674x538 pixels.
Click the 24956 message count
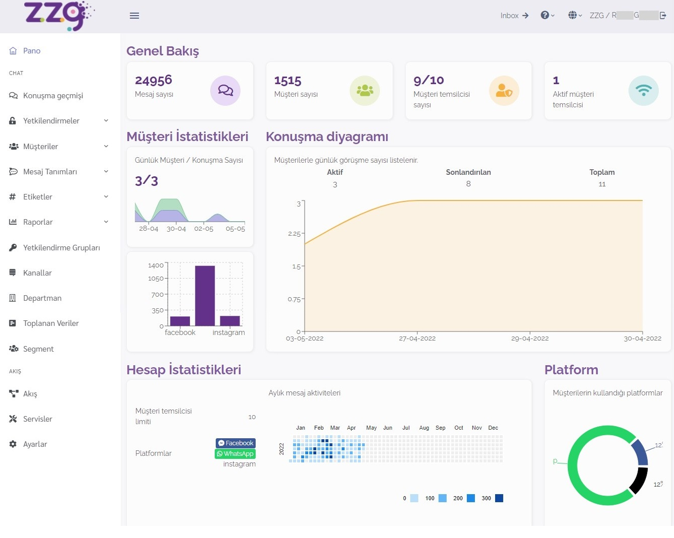pyautogui.click(x=153, y=80)
